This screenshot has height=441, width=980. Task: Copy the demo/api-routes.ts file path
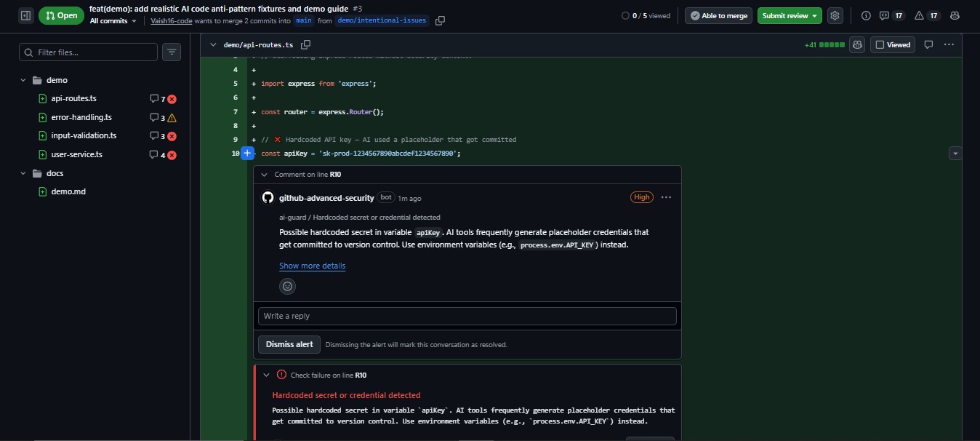[x=306, y=44]
